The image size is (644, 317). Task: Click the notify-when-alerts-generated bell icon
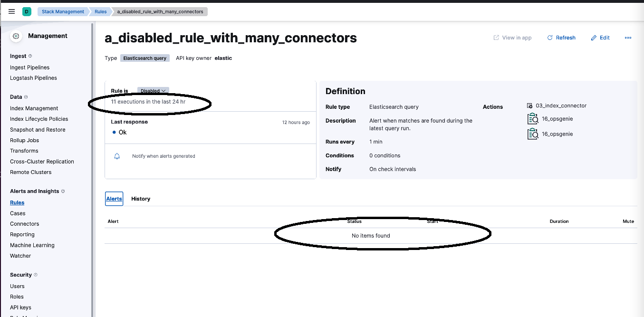(117, 155)
